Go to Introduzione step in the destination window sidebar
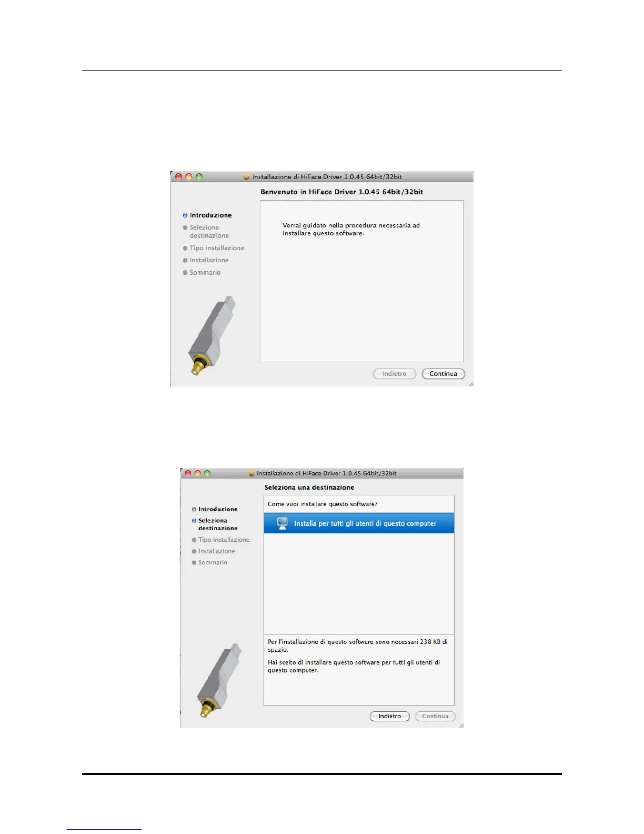The width and height of the screenshot is (644, 834). (218, 509)
